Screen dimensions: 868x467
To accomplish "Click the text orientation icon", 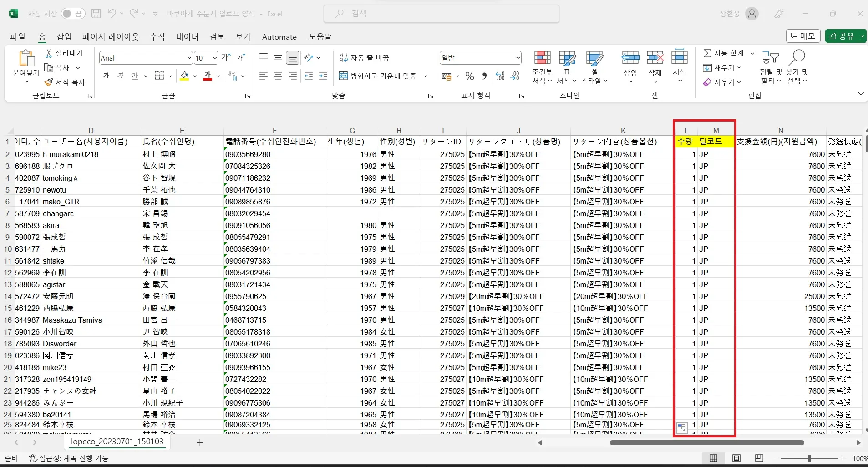I will [x=309, y=57].
